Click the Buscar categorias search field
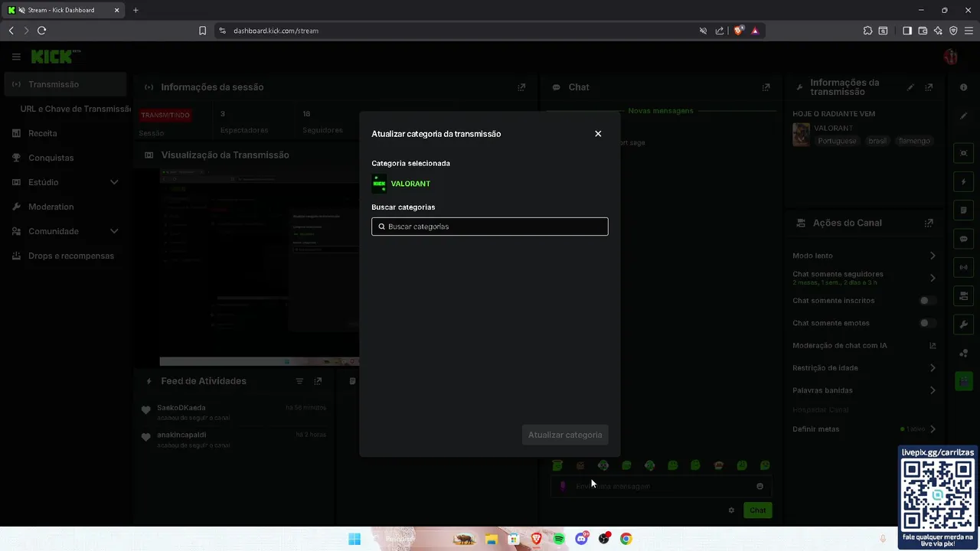This screenshot has width=980, height=551. [x=490, y=227]
